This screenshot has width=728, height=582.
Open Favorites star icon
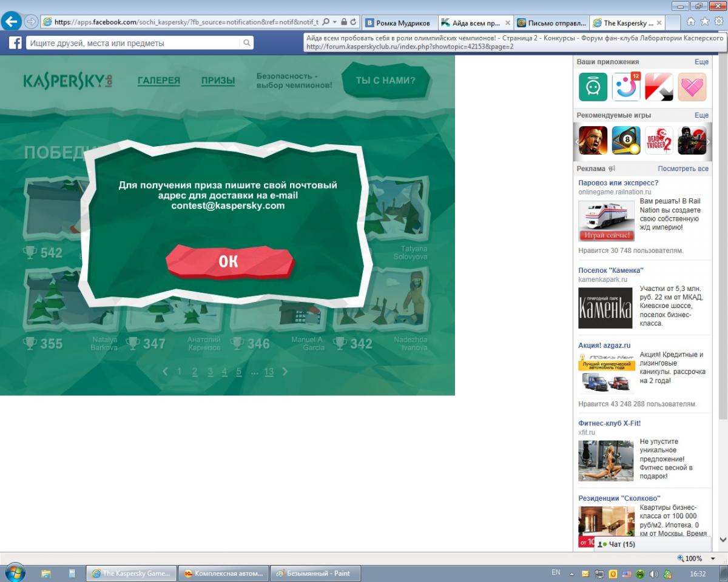click(704, 21)
